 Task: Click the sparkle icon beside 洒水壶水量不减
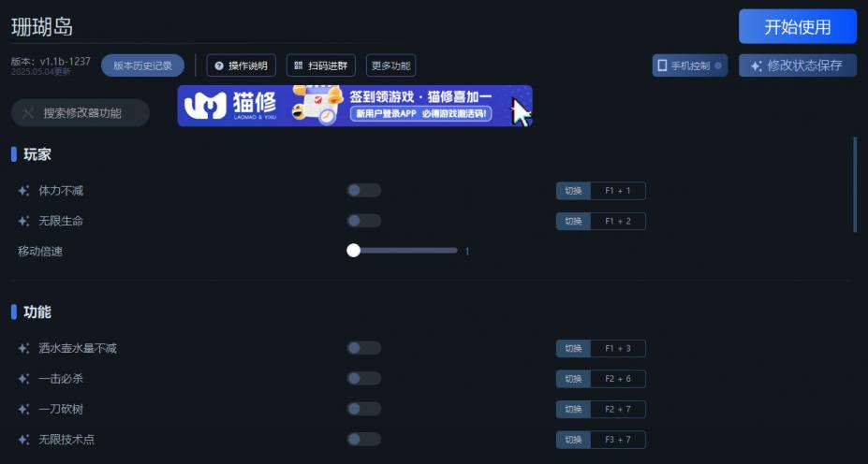coord(23,348)
